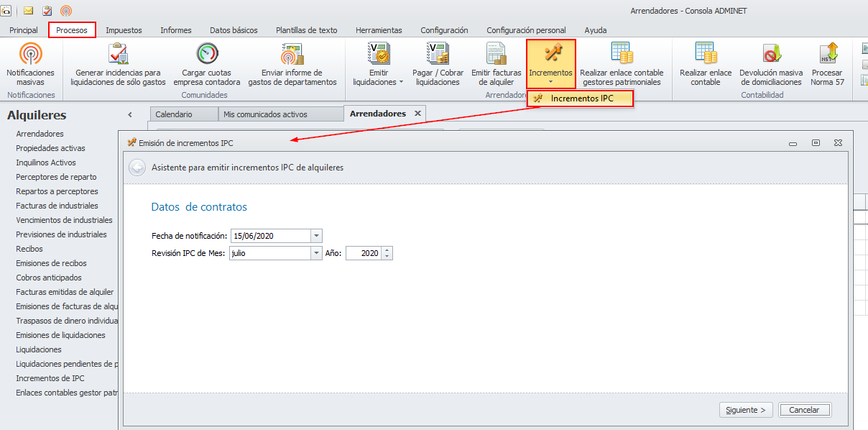The width and height of the screenshot is (868, 430).
Task: Open Traspasos de dinero individuales item
Action: tap(67, 321)
